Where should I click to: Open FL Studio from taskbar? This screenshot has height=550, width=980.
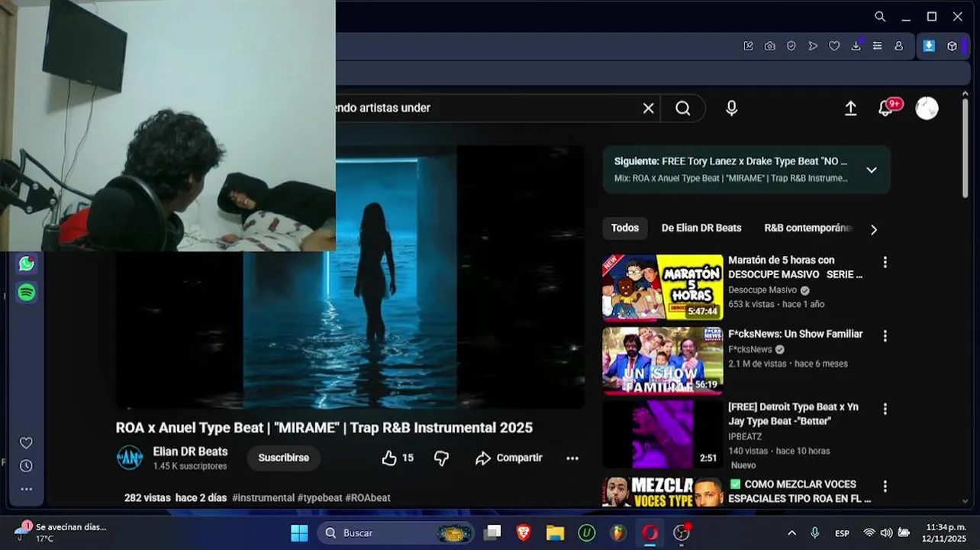[x=618, y=532]
